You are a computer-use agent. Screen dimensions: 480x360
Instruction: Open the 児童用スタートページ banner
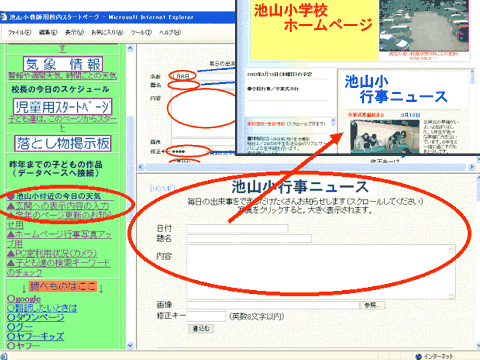pyautogui.click(x=63, y=107)
